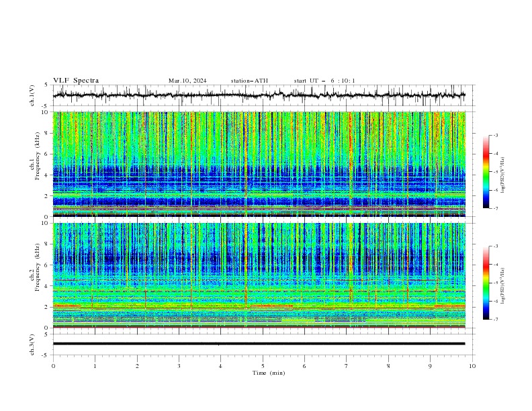Click the ch.2 spectrogram color scale bar
Screen dimensions: 532x411
click(x=486, y=283)
